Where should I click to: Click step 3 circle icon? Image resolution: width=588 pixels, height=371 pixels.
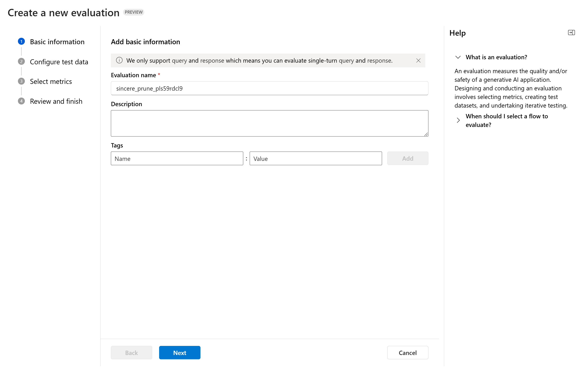(x=22, y=81)
